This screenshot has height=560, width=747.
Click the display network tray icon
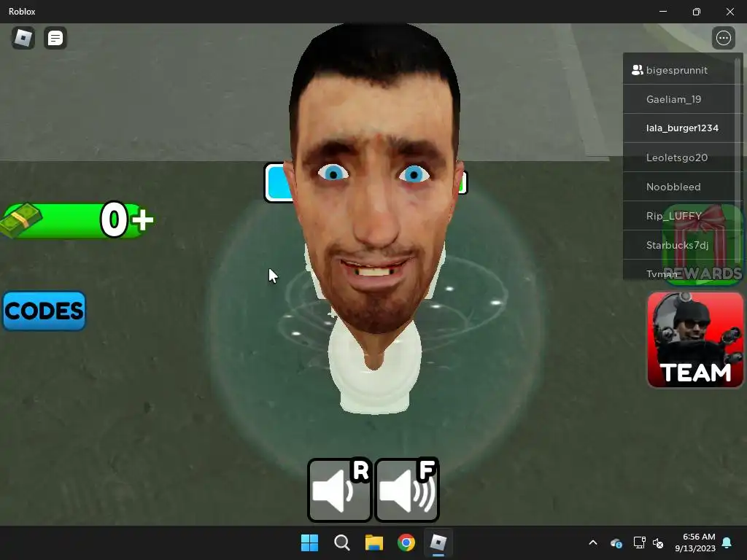(639, 542)
